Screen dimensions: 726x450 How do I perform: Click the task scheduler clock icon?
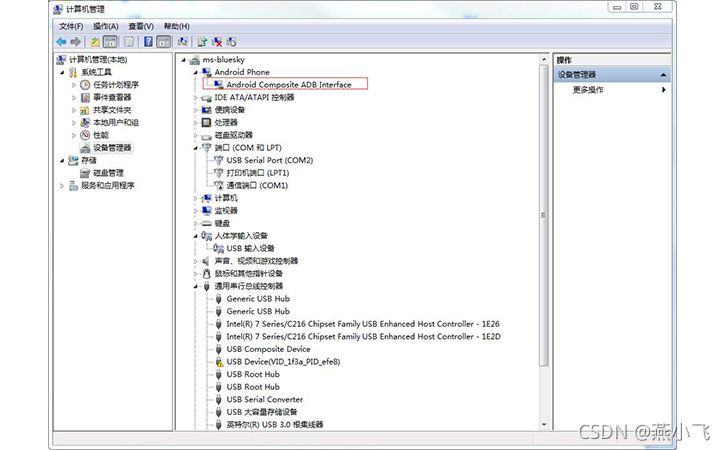pos(85,85)
